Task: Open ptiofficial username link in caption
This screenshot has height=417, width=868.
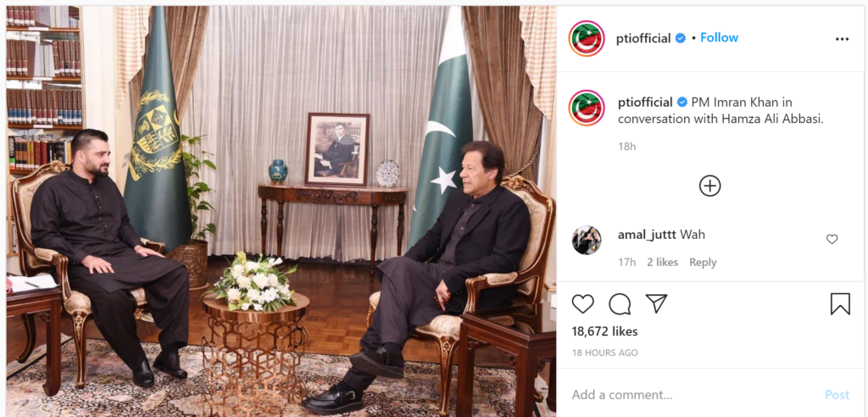Action: 645,103
